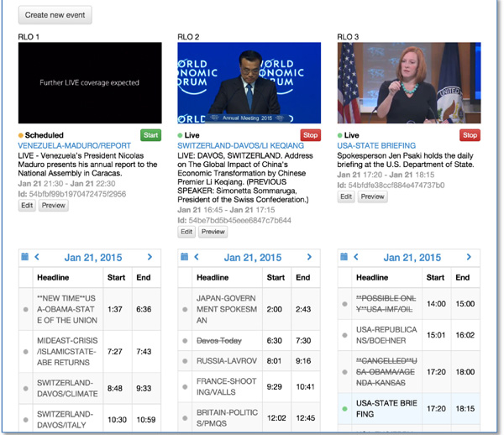
Task: Open VENEZUELA-MADURO/REPORT link
Action: point(74,146)
